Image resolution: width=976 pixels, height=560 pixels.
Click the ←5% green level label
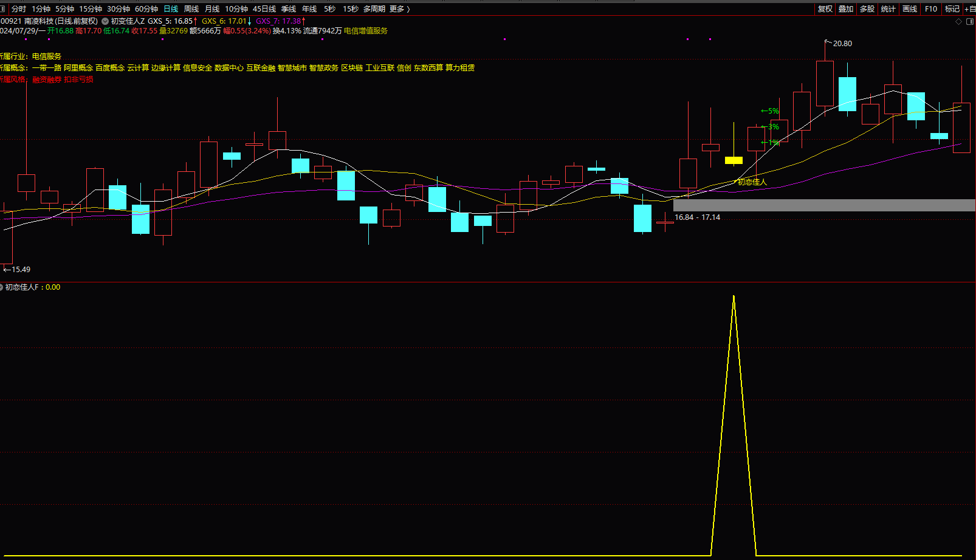pyautogui.click(x=769, y=111)
